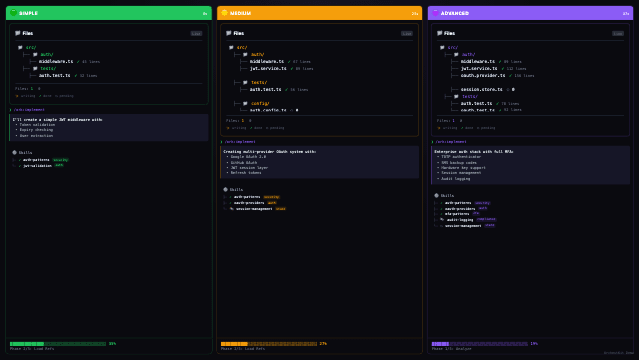
Task: Open the config/ folder in MEDIUM file tree
Action: pyautogui.click(x=260, y=103)
